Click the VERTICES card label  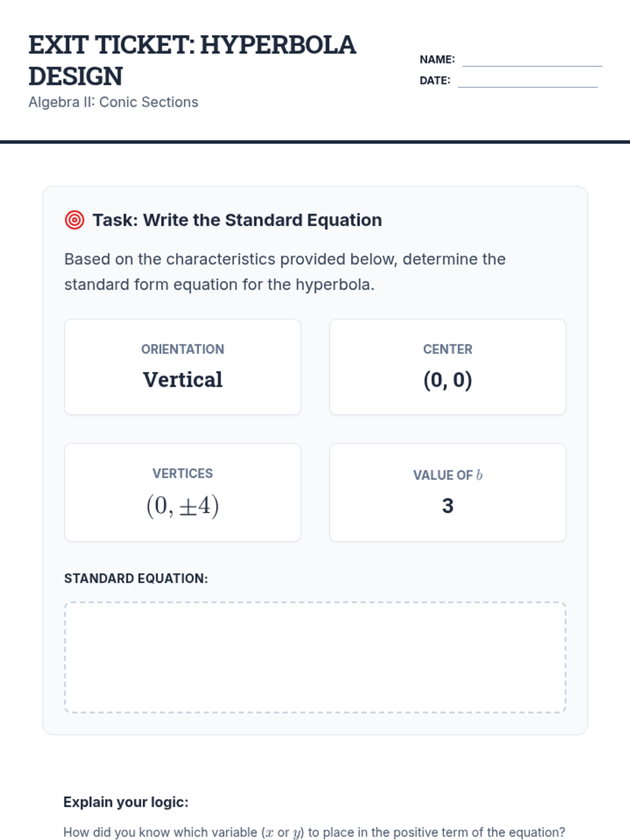click(183, 474)
